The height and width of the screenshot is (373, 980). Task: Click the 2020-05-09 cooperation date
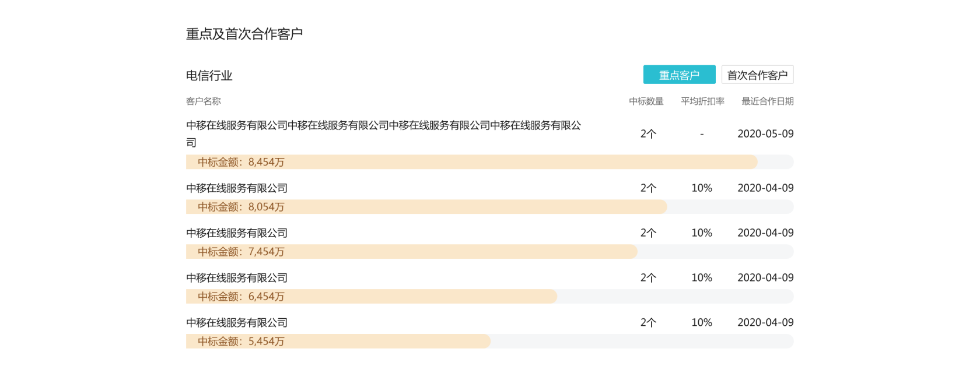click(x=765, y=134)
